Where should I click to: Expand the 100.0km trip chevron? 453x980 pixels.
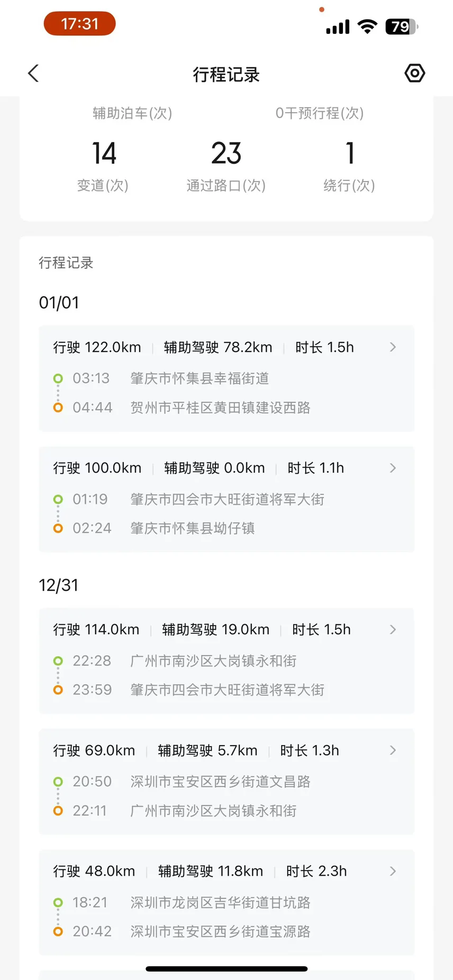[393, 468]
